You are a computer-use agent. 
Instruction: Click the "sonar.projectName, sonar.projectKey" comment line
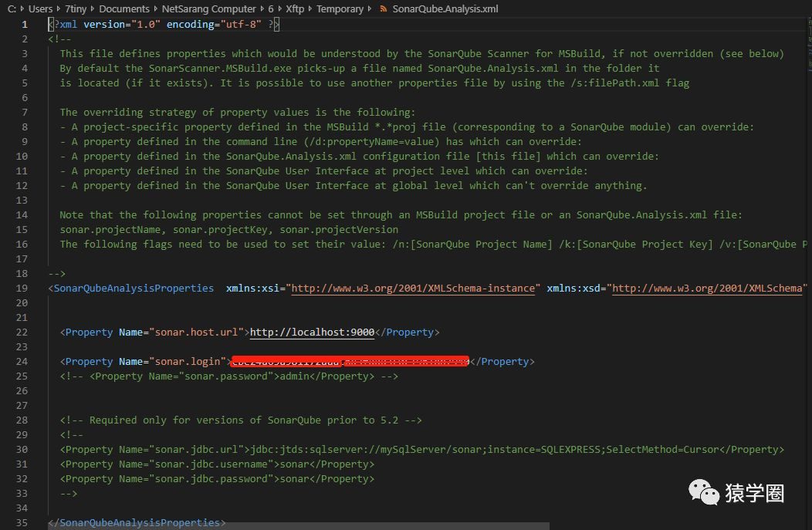229,230
